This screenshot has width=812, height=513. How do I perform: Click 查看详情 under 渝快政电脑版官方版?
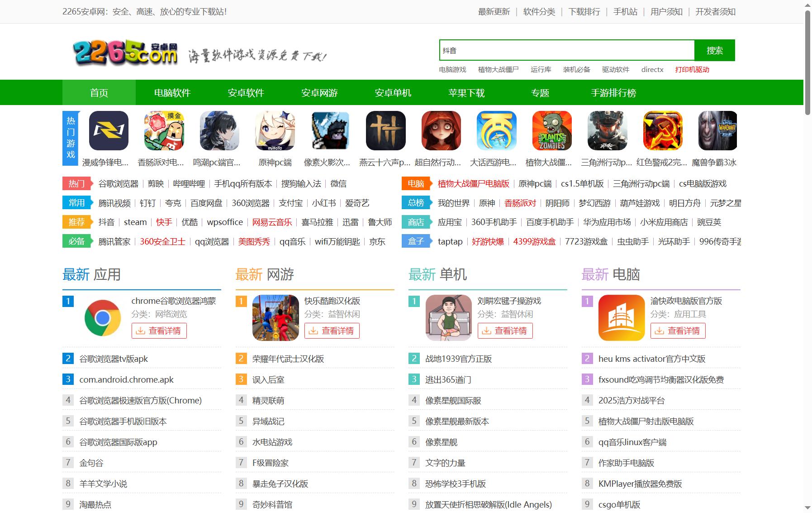click(x=678, y=331)
